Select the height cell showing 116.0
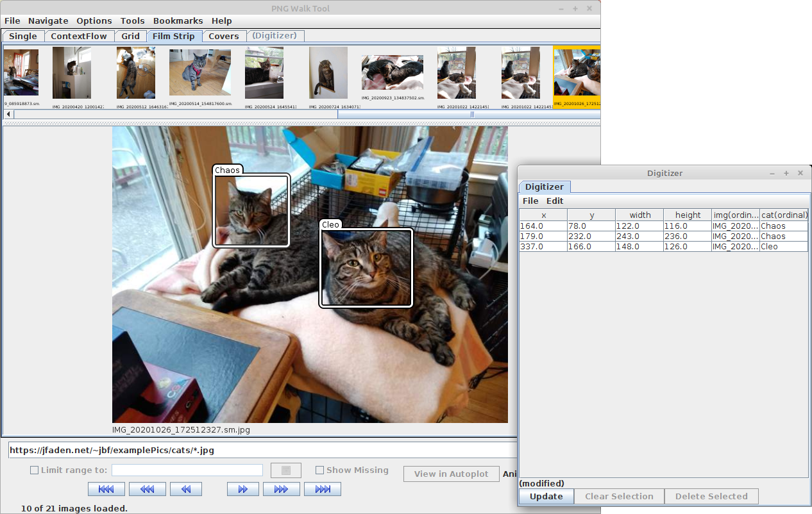Image resolution: width=812 pixels, height=514 pixels. tap(688, 226)
